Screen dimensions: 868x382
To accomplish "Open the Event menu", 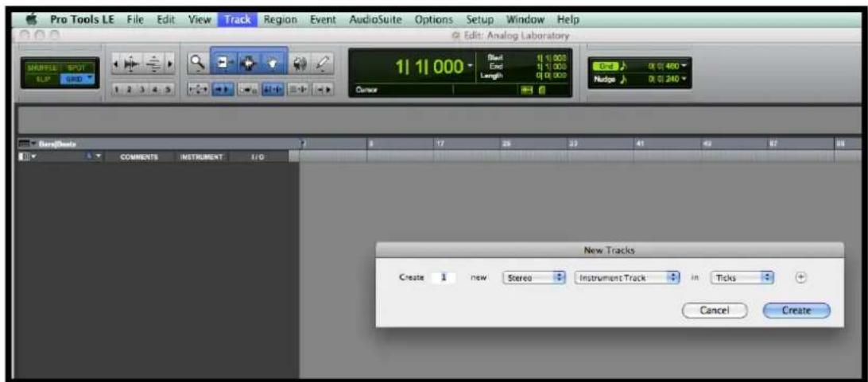I will (323, 19).
